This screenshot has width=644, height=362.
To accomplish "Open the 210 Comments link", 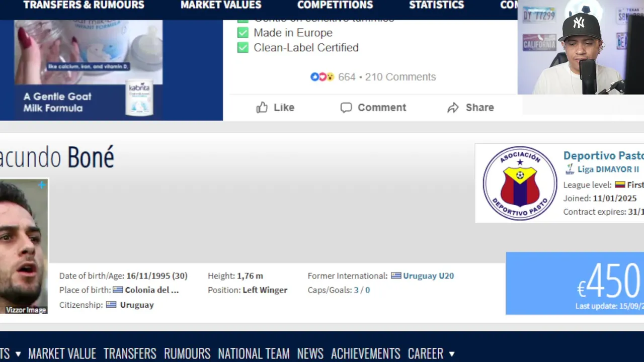I will 400,77.
